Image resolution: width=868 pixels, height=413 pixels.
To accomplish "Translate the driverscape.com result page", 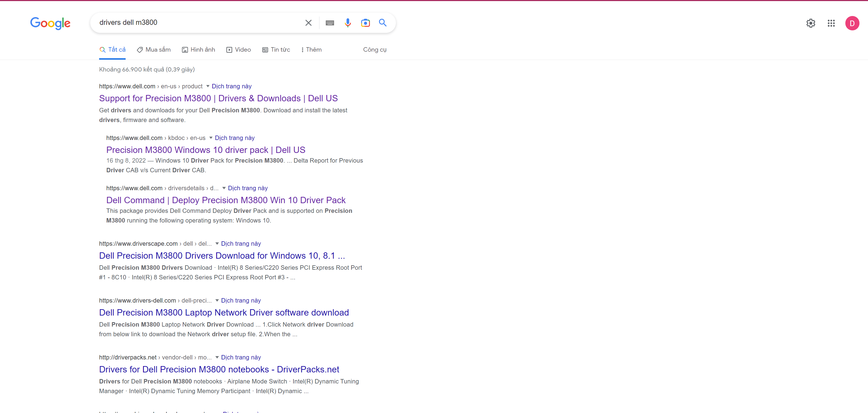I will pos(241,243).
